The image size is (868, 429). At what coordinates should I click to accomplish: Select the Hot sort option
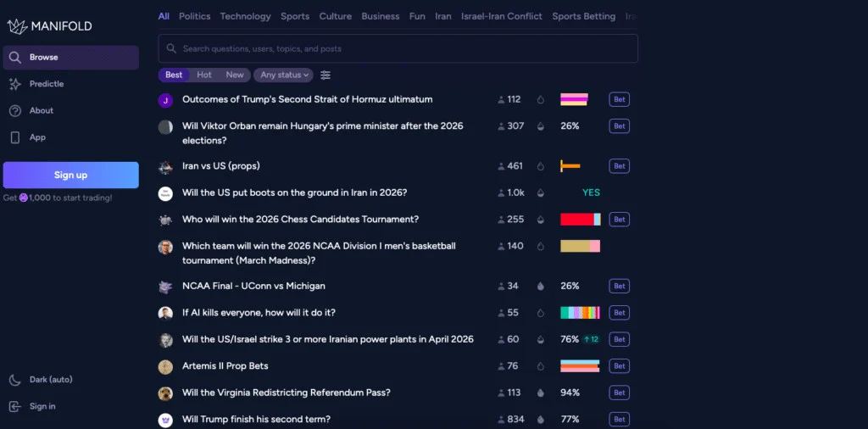(x=204, y=75)
